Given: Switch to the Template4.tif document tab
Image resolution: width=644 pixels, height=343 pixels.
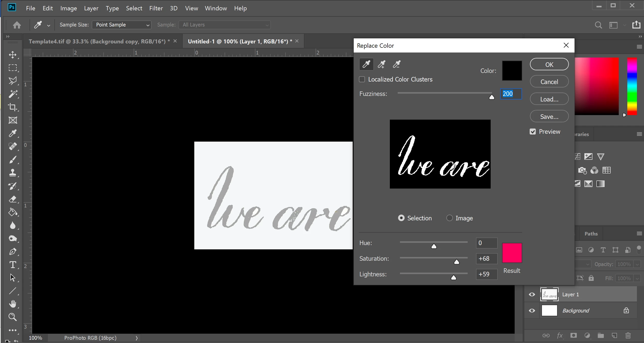Looking at the screenshot, I should point(99,41).
